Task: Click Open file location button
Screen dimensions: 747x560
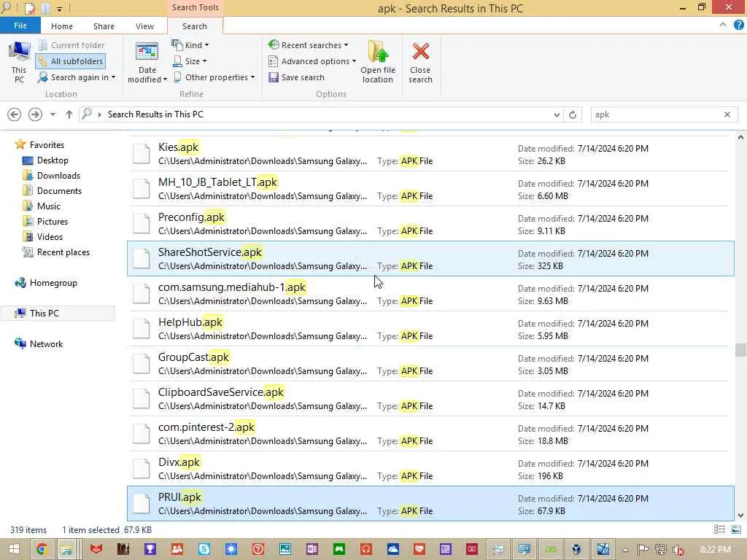Action: point(378,63)
